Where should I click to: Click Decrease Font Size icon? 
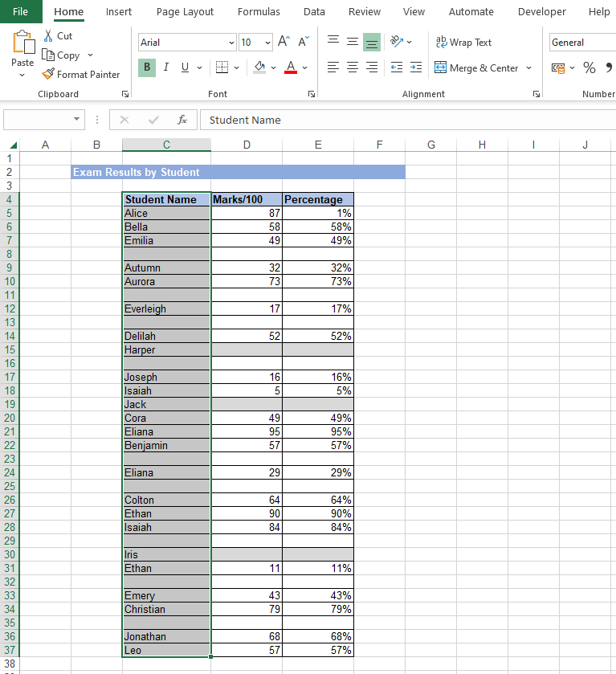(304, 42)
